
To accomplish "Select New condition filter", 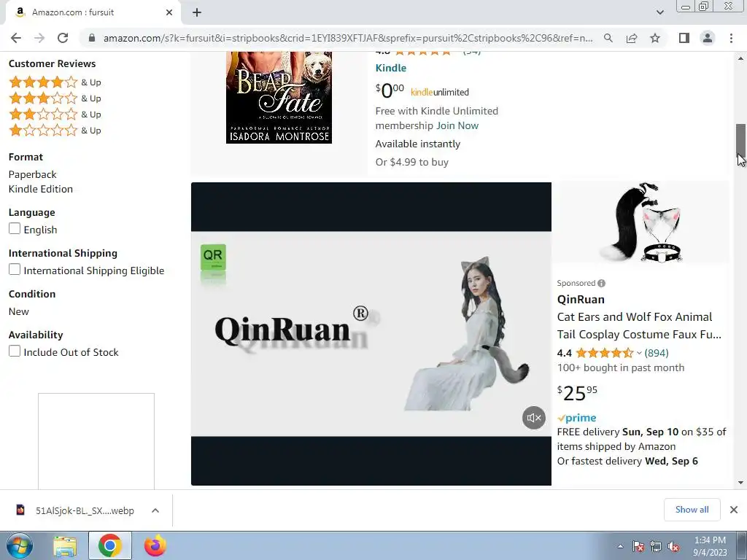I will point(18,311).
